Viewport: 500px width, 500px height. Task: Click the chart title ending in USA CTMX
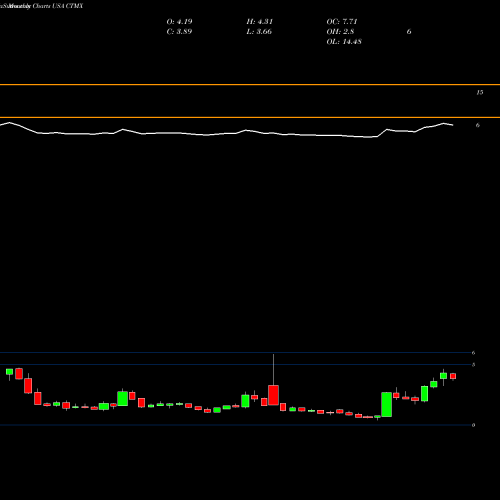coord(42,6)
